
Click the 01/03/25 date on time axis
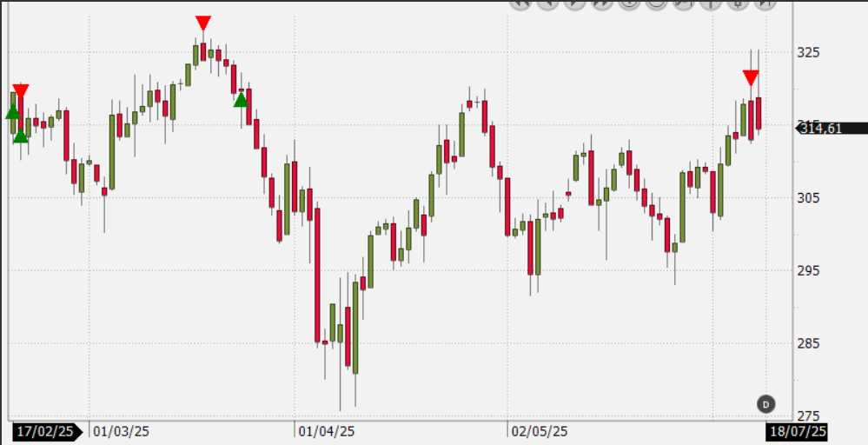click(121, 431)
